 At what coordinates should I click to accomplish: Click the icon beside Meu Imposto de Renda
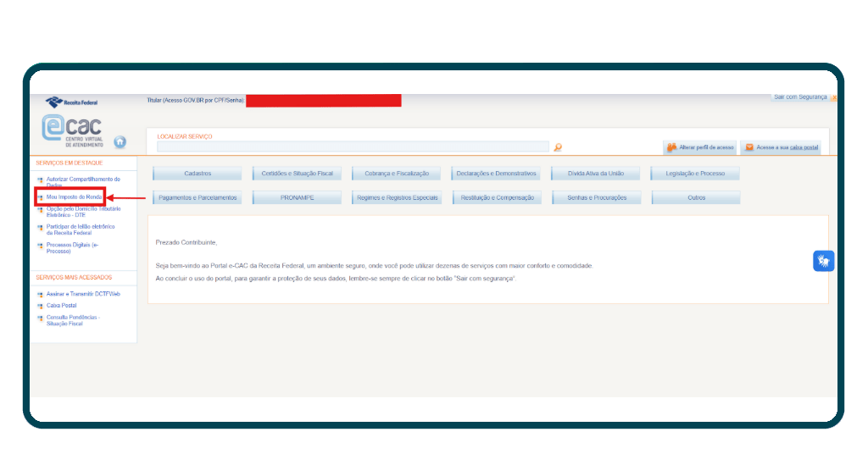click(x=40, y=197)
